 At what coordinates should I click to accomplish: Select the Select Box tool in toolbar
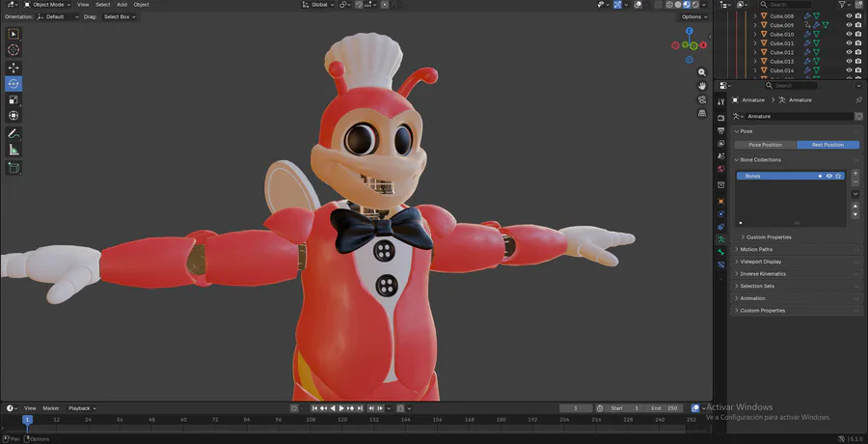tap(14, 35)
